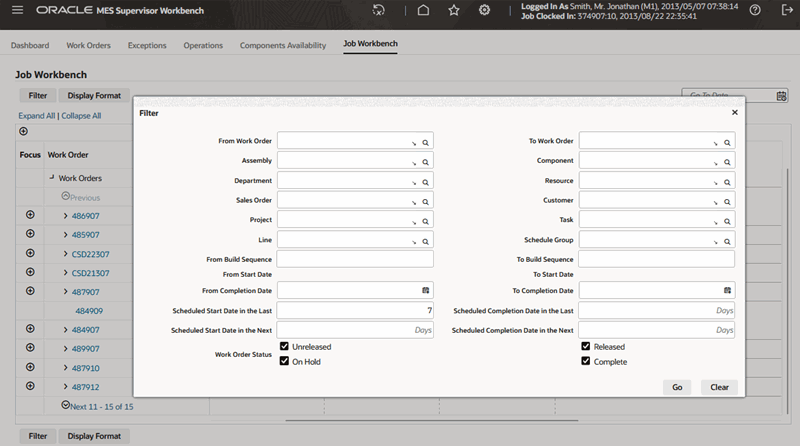
Task: Expand work order 489907 row
Action: [x=65, y=349]
